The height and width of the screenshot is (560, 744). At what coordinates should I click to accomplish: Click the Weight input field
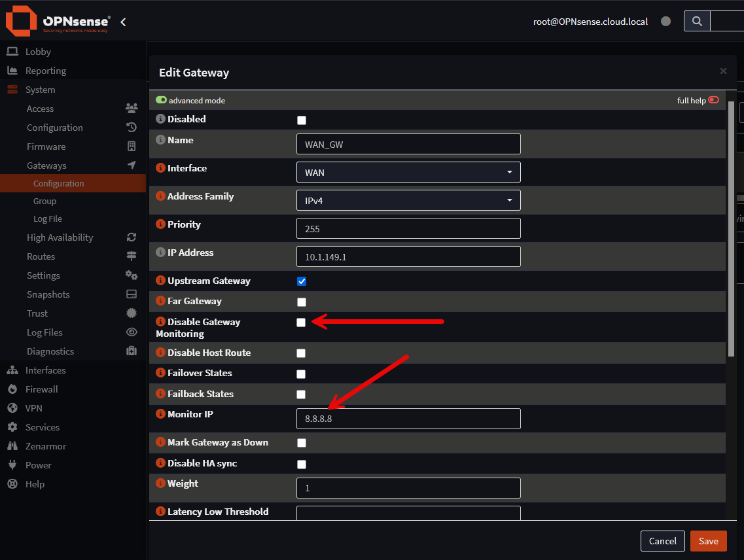coord(408,488)
